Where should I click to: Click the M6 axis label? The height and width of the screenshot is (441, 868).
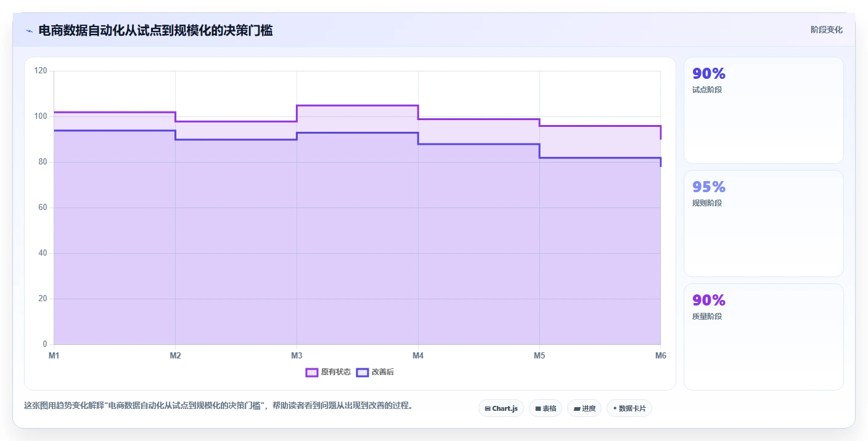click(661, 355)
